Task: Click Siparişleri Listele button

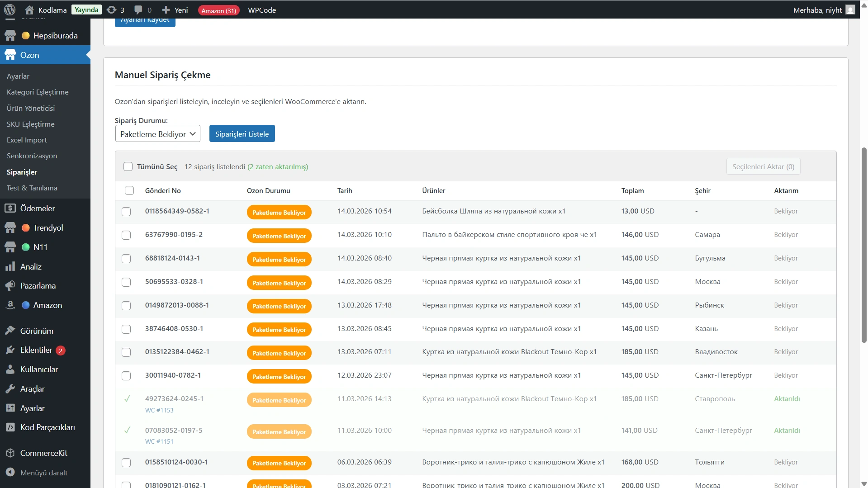Action: point(242,134)
